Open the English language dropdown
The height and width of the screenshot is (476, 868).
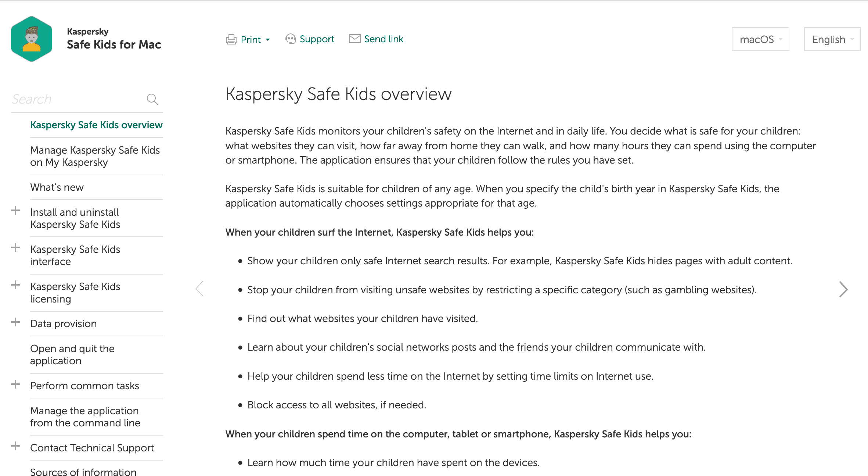pyautogui.click(x=832, y=39)
